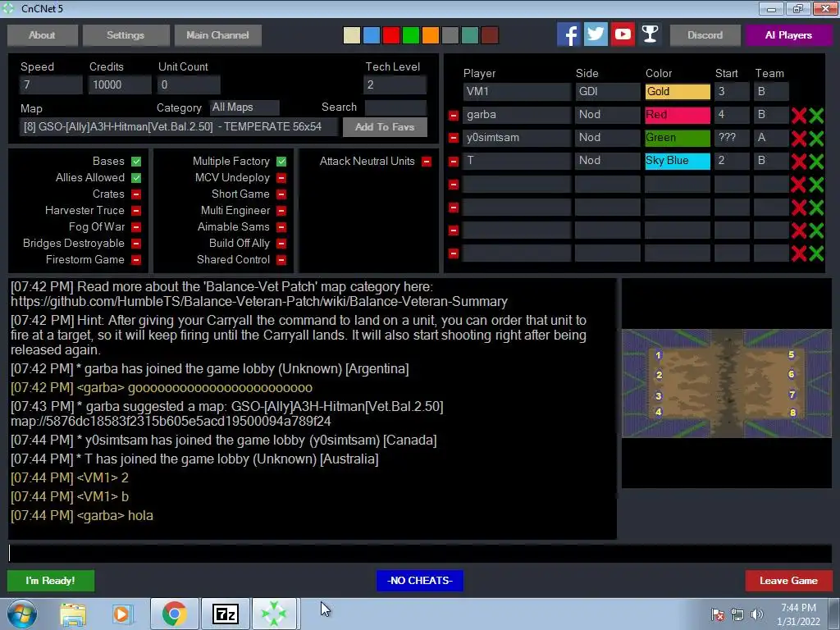Open VM1's Gold color dropdown
Viewport: 840px width, 630px height.
(678, 92)
